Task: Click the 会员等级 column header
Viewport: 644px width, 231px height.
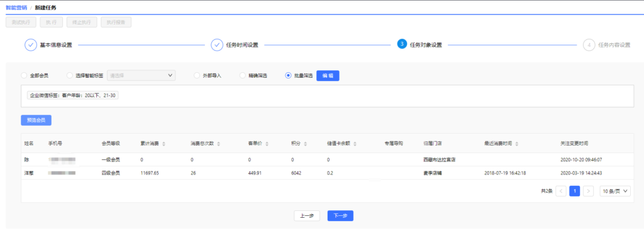Action: [111, 144]
